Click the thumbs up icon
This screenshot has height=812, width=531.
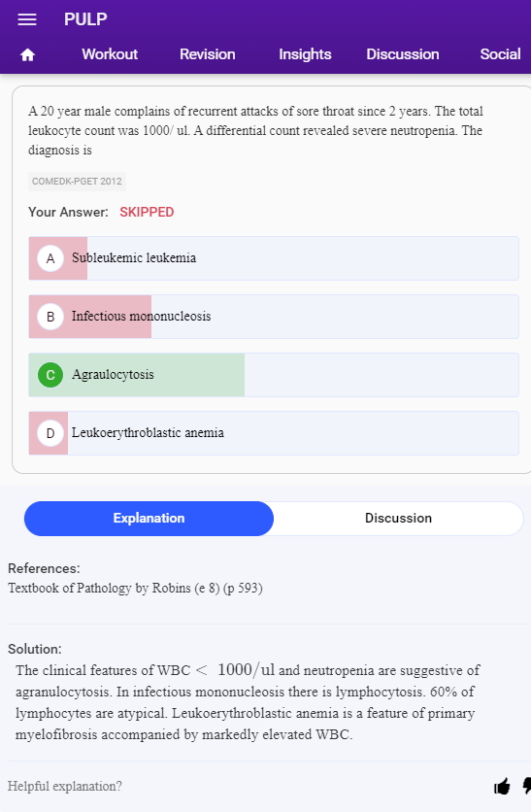click(x=502, y=786)
